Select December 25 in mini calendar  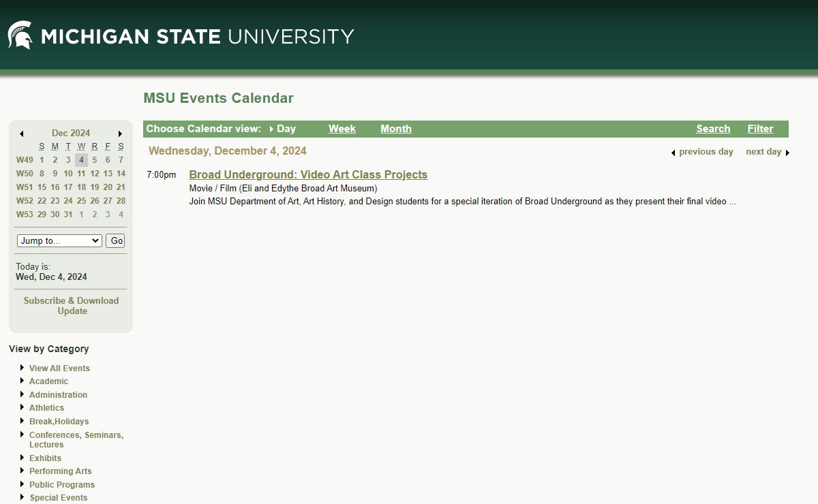click(81, 201)
